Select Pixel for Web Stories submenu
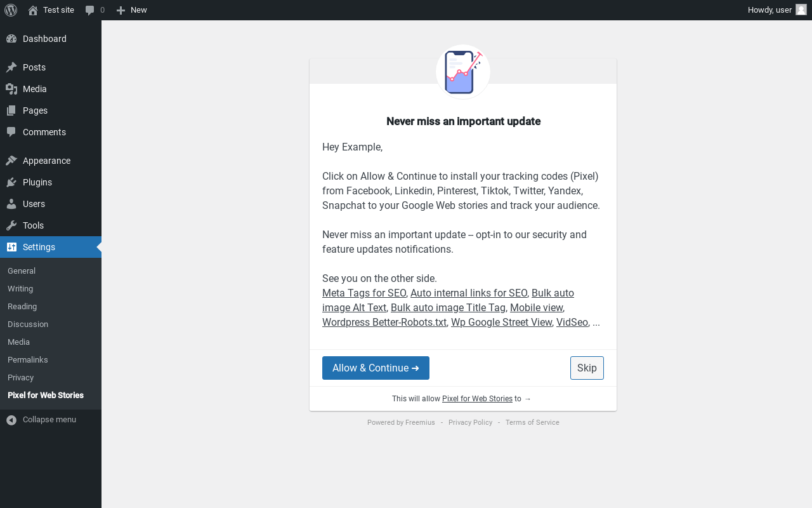 coord(51,395)
